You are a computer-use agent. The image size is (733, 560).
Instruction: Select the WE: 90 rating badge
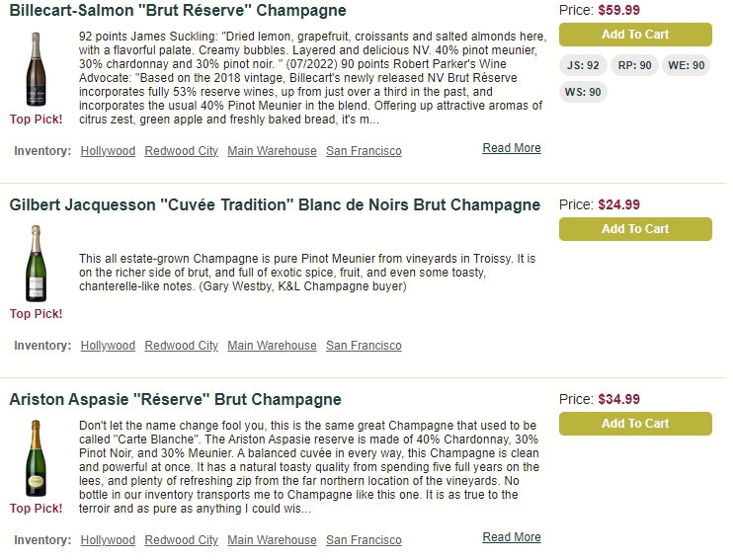coord(686,65)
